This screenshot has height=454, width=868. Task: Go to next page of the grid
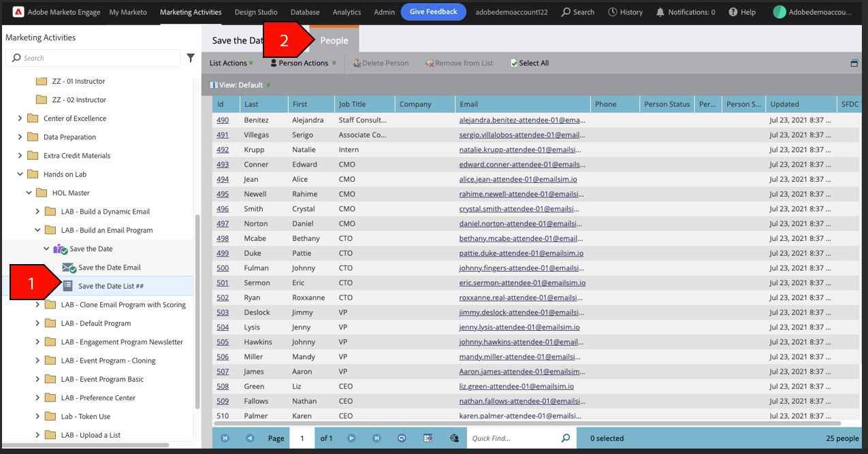tap(352, 438)
